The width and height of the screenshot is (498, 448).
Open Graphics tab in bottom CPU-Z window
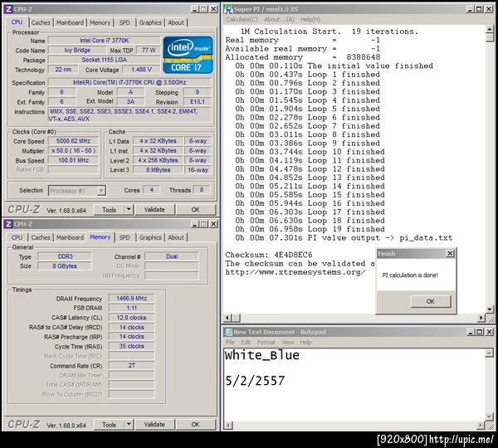click(x=150, y=237)
